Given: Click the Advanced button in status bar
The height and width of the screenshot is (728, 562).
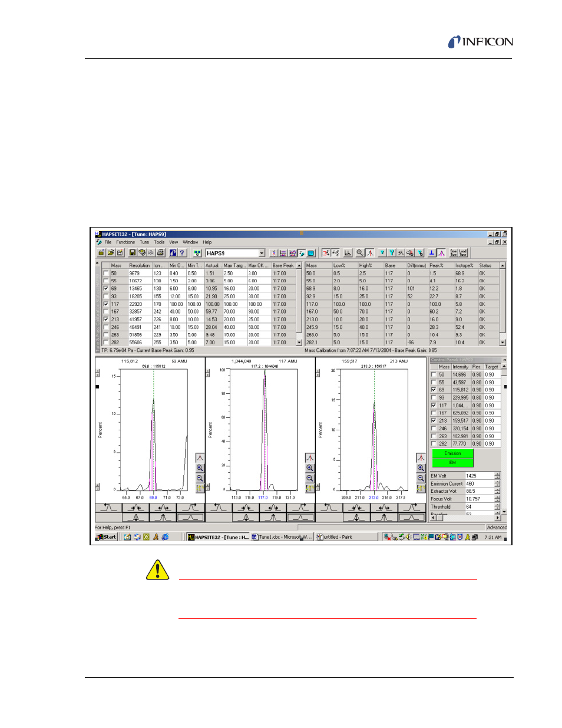Looking at the screenshot, I should pos(496,528).
